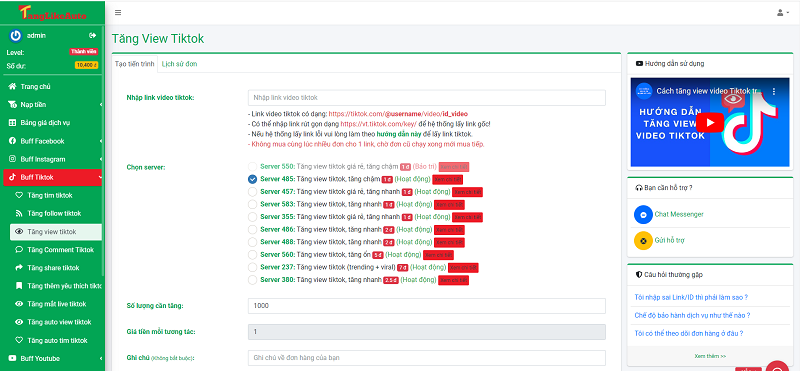Image resolution: width=800 pixels, height=371 pixels.
Task: Select the Server 485 radio button
Action: pyautogui.click(x=253, y=179)
